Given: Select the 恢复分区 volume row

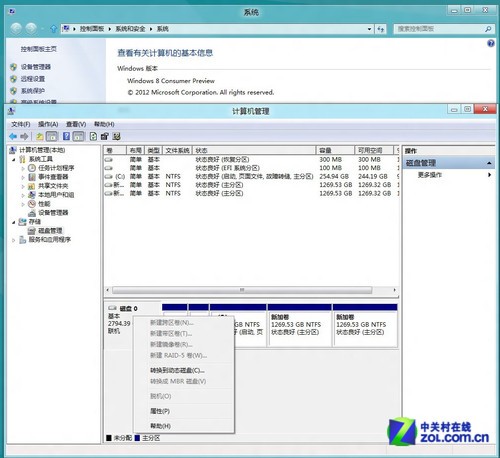Looking at the screenshot, I should pyautogui.click(x=251, y=159).
